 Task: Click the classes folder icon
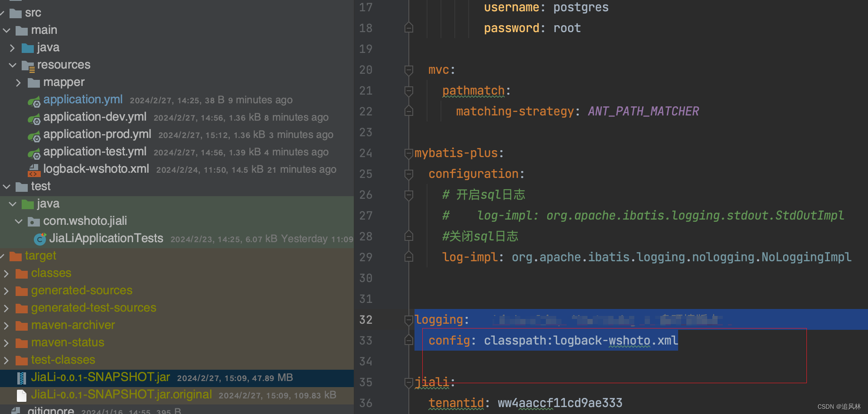pyautogui.click(x=22, y=273)
